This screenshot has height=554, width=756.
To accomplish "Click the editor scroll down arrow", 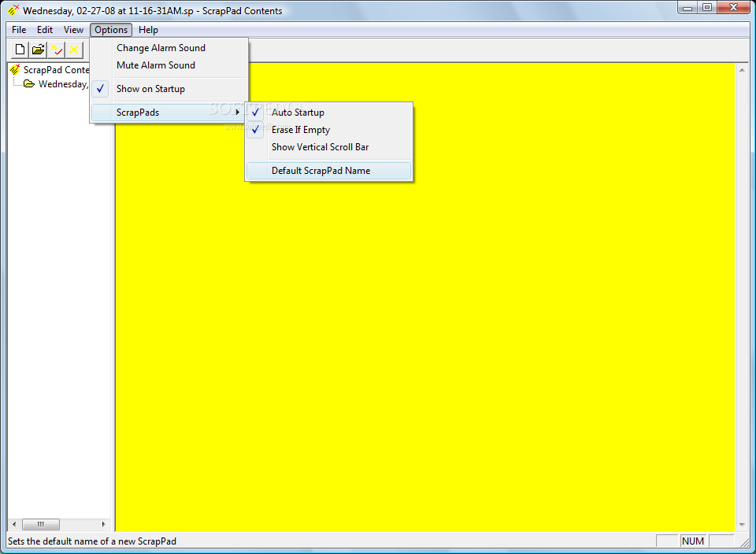I will click(x=742, y=525).
